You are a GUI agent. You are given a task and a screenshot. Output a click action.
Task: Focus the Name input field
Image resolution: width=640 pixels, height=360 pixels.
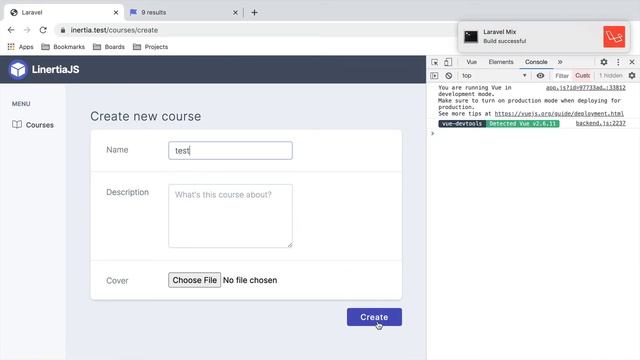230,151
